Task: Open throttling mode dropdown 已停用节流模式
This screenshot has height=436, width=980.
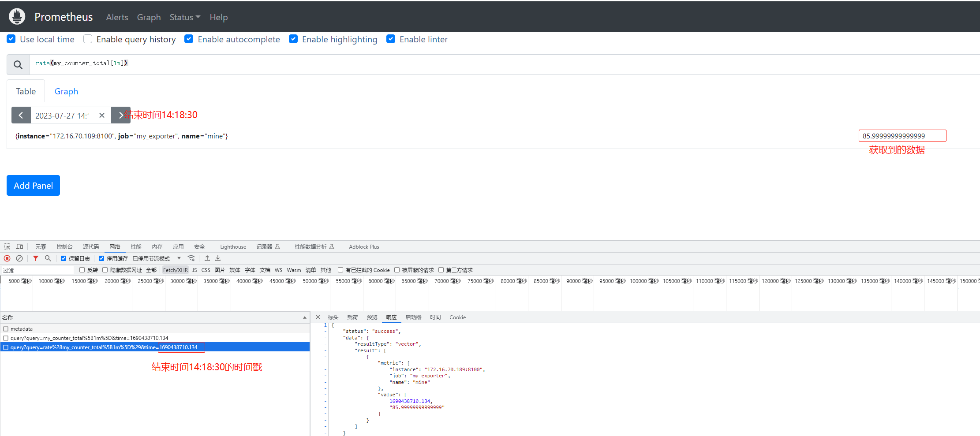Action: (x=157, y=258)
